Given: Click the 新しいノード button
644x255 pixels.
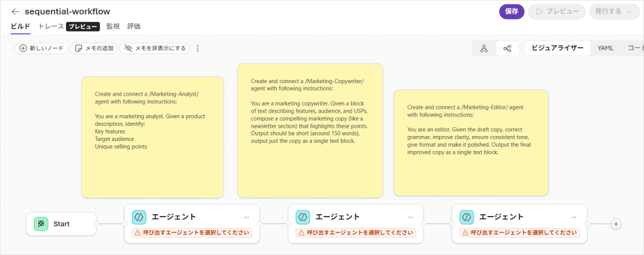Looking at the screenshot, I should pos(41,48).
